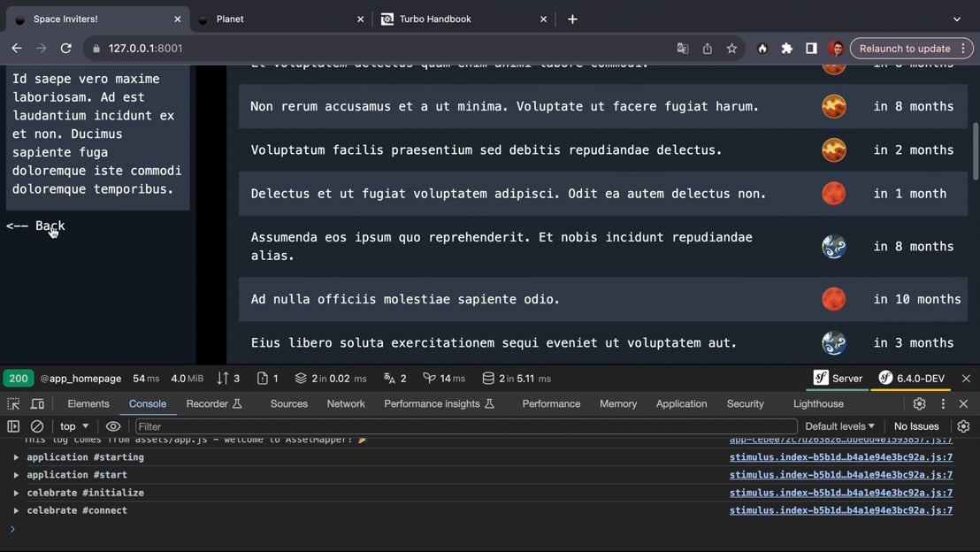Image resolution: width=980 pixels, height=552 pixels.
Task: Expand the application #starting log entry
Action: [x=16, y=457]
